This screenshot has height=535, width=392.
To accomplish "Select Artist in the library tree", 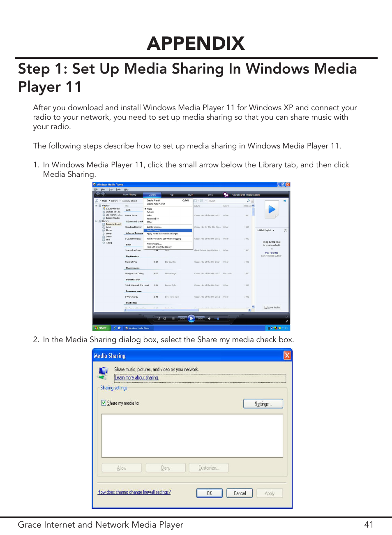I will (108, 227).
